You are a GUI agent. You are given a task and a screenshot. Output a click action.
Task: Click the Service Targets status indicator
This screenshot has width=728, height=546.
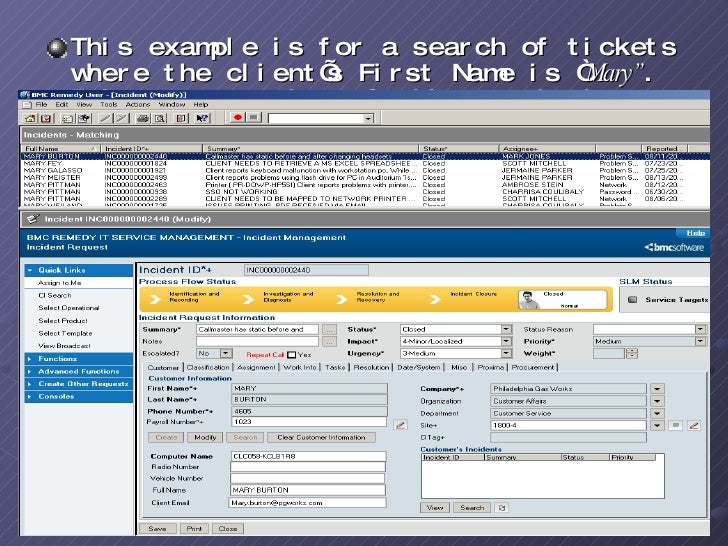pos(632,300)
